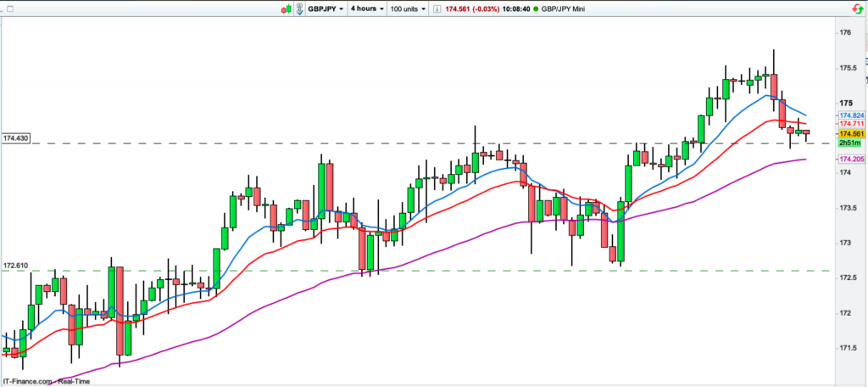Click the green market status dot
The width and height of the screenshot is (868, 387).
(536, 9)
